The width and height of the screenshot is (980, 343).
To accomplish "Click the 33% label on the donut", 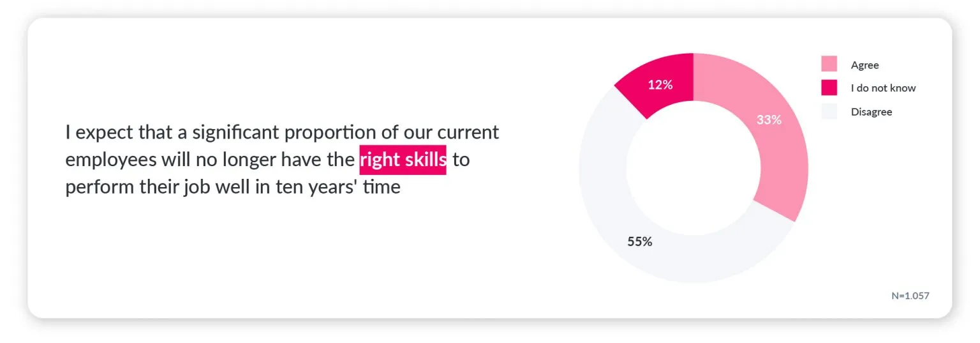I will click(x=769, y=119).
